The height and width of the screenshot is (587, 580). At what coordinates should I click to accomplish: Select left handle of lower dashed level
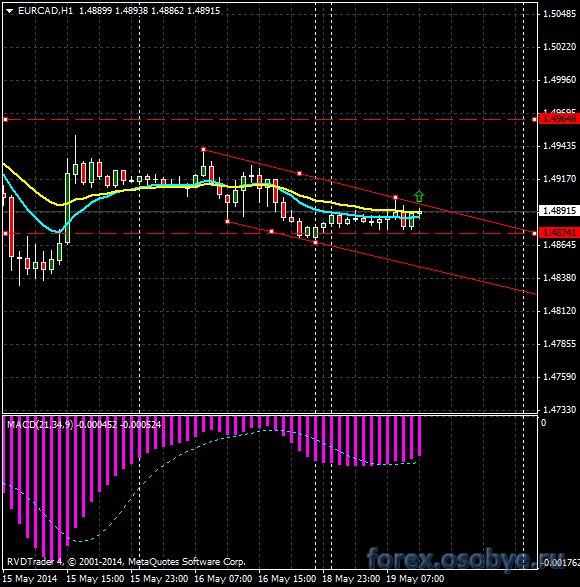pos(5,233)
